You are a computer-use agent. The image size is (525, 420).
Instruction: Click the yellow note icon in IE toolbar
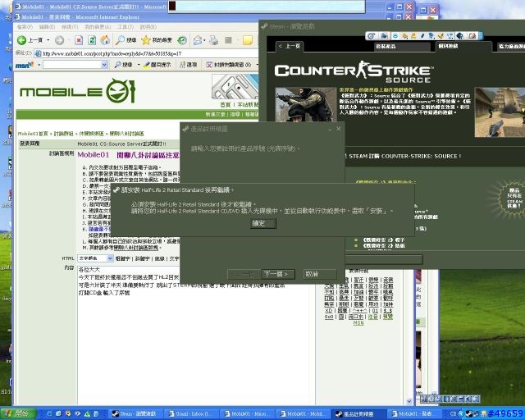248,40
